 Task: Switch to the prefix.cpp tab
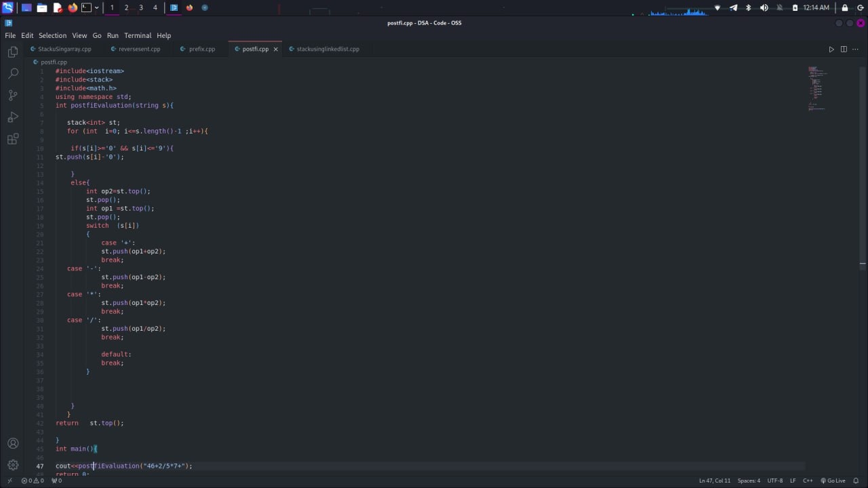click(x=201, y=49)
